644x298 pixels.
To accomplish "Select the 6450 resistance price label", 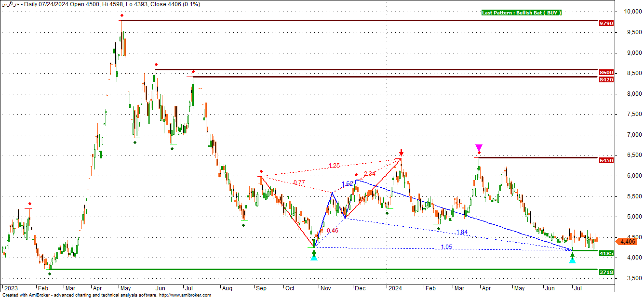I will [x=606, y=160].
